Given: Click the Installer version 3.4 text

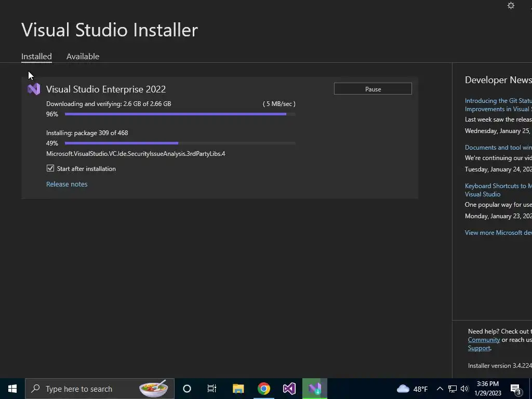Looking at the screenshot, I should (500, 365).
